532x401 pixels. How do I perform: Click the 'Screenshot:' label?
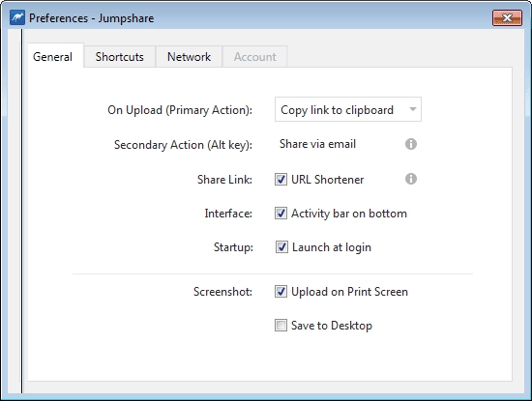[222, 292]
